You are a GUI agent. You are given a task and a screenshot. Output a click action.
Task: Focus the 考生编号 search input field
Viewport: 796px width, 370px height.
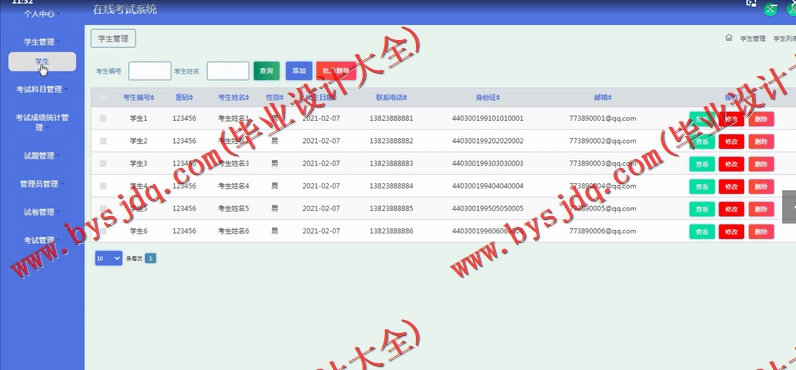point(150,71)
